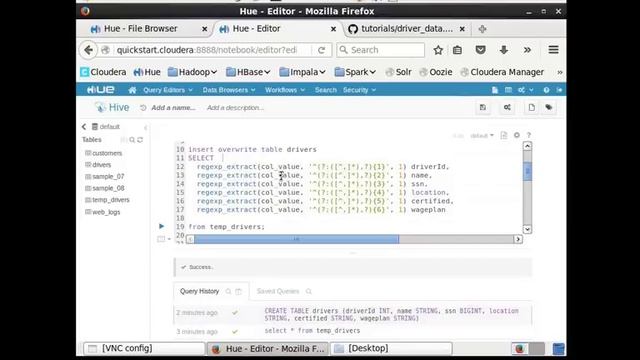Viewport: 640px width, 360px height.
Task: Go back with the browser back arrow
Action: tap(89, 50)
